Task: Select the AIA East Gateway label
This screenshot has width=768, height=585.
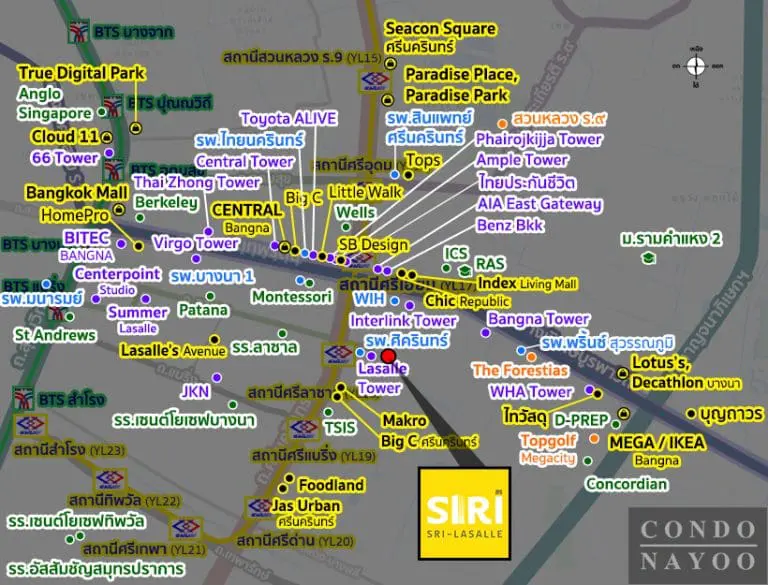Action: tap(539, 204)
